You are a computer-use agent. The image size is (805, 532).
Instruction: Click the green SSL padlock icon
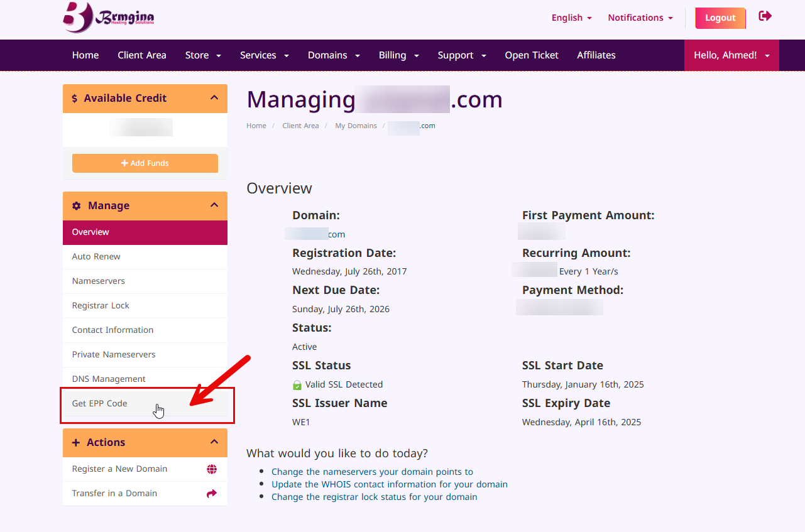point(297,385)
